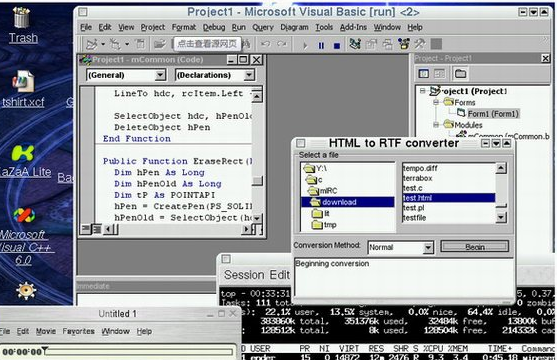558x360 pixels.
Task: Click View Code icon in Project panel
Action: tap(423, 74)
